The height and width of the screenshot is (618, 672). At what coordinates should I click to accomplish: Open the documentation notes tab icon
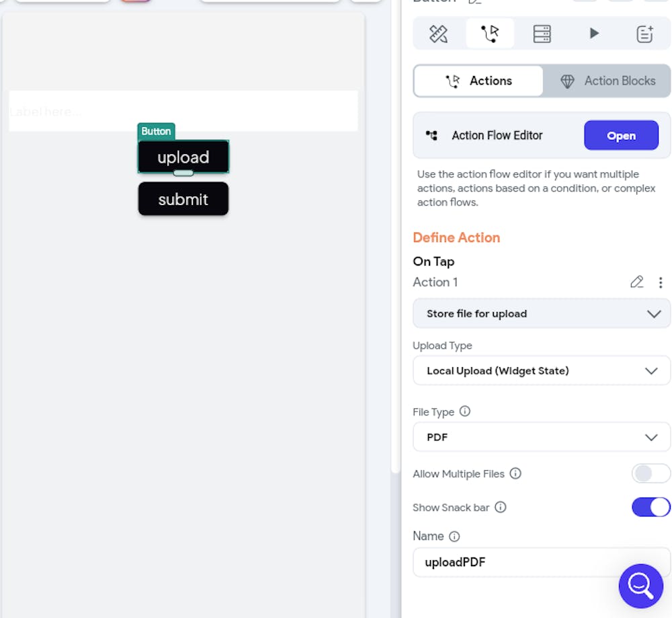pyautogui.click(x=644, y=34)
